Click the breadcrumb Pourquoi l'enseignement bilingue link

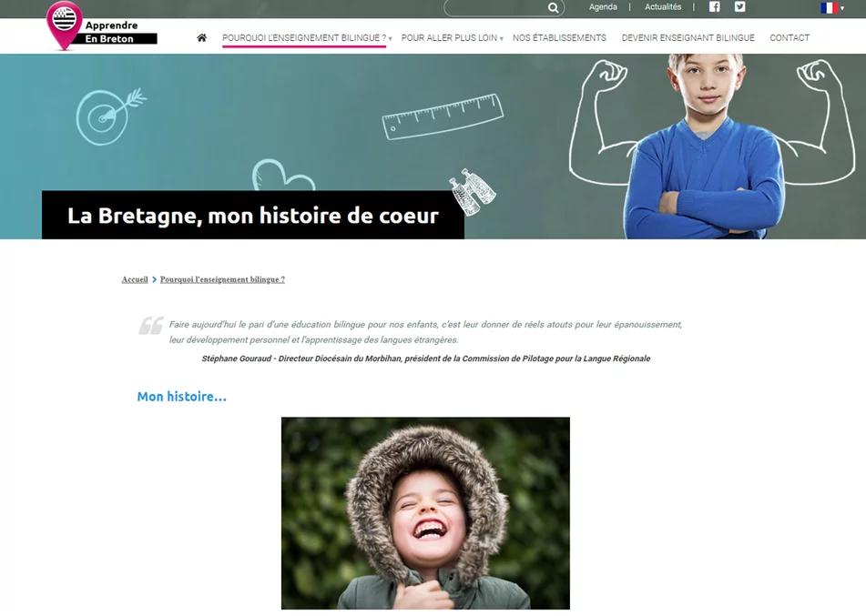(222, 279)
